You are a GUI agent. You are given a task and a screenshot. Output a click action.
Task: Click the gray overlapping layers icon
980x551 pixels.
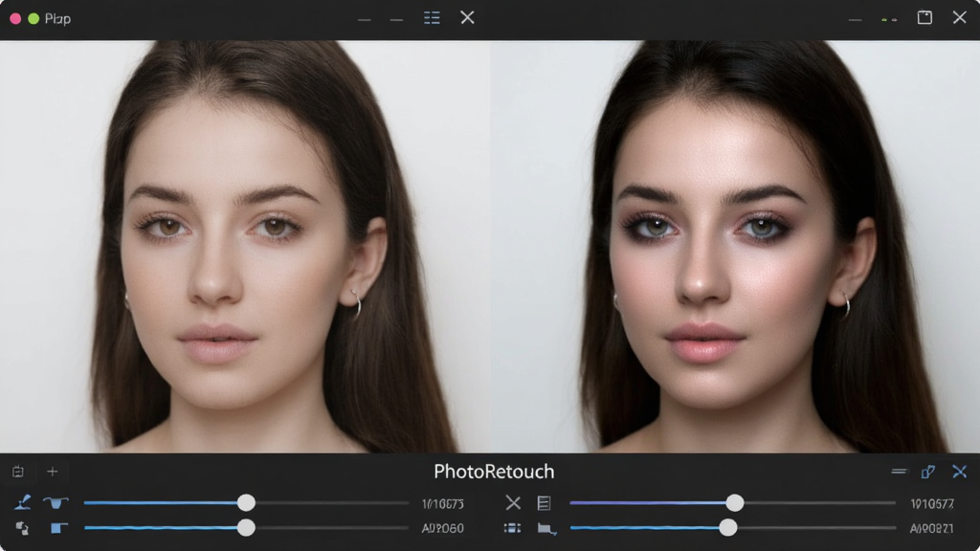(23, 528)
